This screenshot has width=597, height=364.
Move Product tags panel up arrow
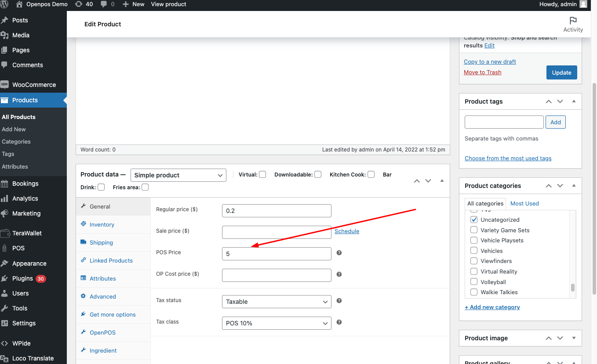(x=549, y=101)
